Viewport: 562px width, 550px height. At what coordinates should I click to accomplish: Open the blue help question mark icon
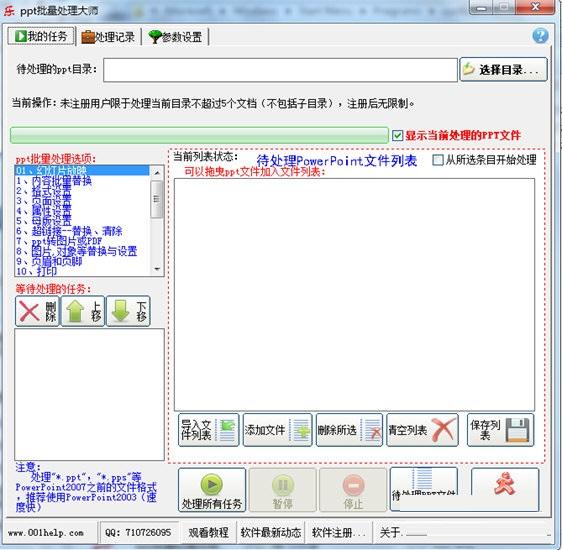click(540, 36)
